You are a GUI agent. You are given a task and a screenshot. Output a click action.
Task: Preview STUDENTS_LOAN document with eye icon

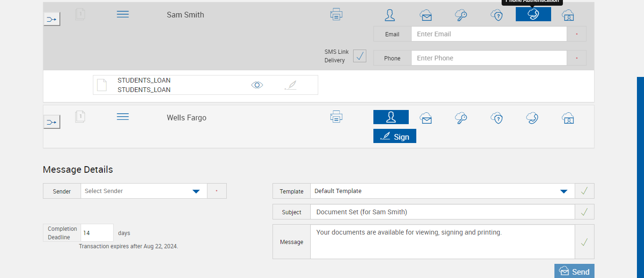point(257,85)
